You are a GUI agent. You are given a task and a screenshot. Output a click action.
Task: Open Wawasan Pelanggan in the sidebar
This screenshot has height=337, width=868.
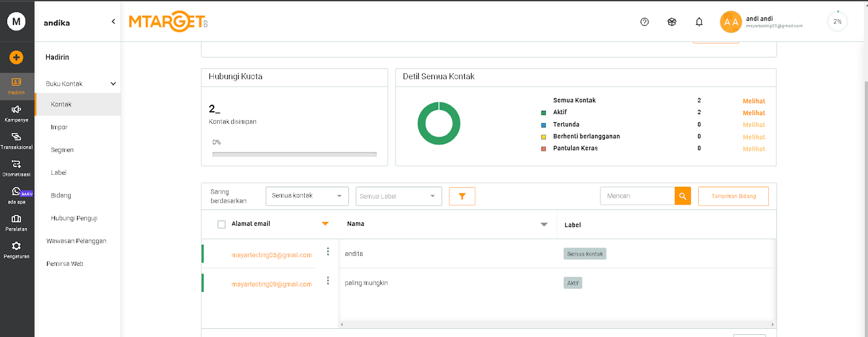click(76, 241)
